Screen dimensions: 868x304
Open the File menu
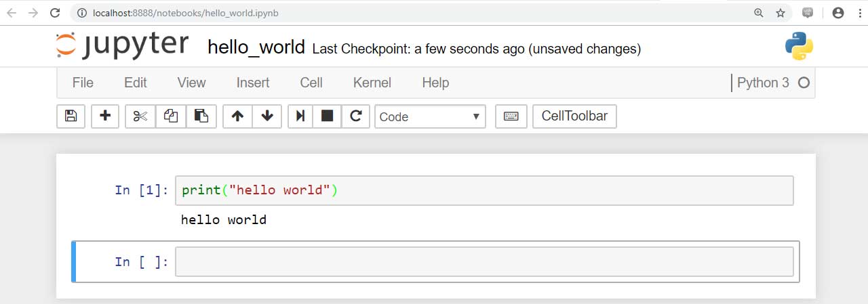tap(83, 83)
